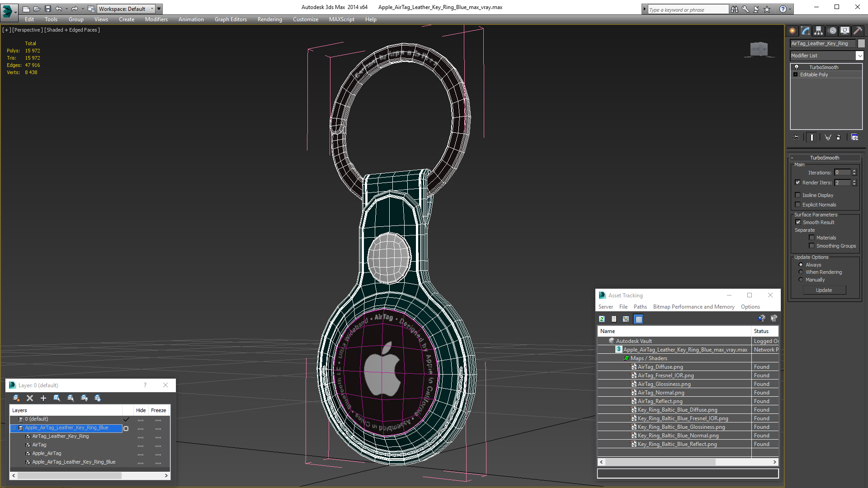Image resolution: width=868 pixels, height=488 pixels.
Task: Click the Asset Tracking horizontal scrollbar
Action: [688, 462]
